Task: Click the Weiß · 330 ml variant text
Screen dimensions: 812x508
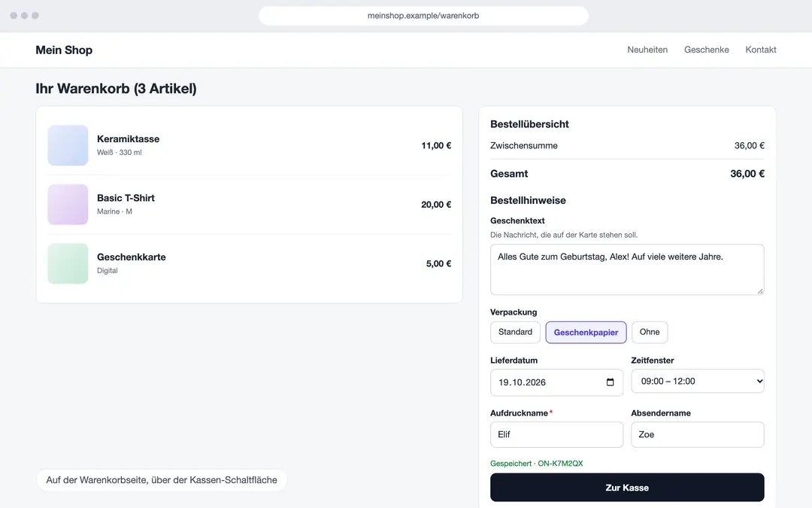Action: (119, 152)
